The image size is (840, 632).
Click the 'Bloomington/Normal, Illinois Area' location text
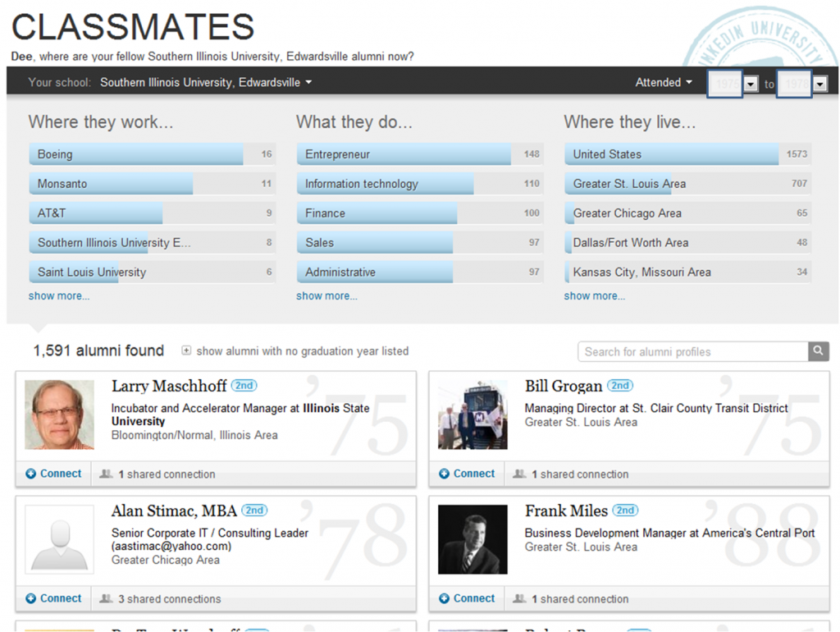[x=194, y=435]
